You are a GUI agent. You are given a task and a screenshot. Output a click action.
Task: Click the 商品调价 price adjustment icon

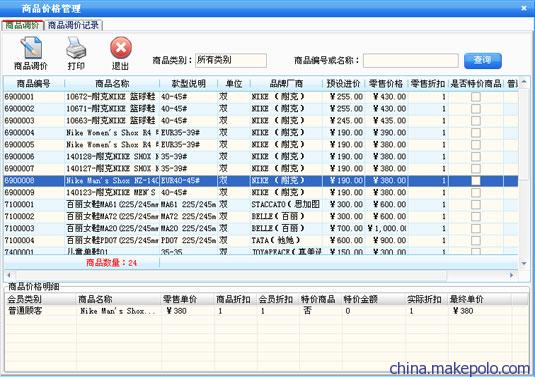point(31,48)
